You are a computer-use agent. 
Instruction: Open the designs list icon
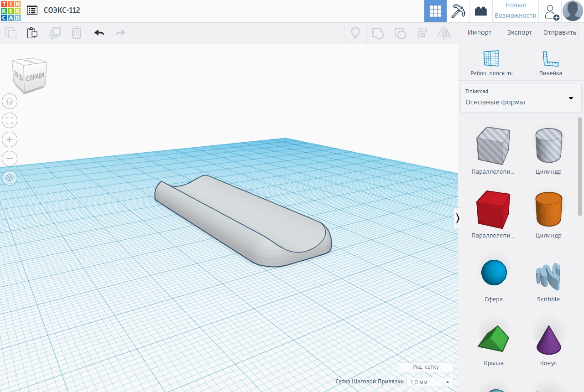pyautogui.click(x=32, y=10)
